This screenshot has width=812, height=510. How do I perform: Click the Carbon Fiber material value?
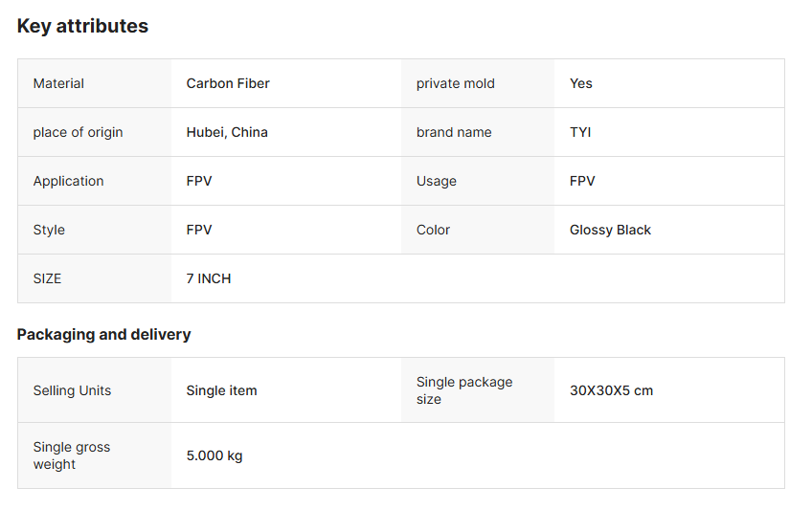click(x=228, y=83)
